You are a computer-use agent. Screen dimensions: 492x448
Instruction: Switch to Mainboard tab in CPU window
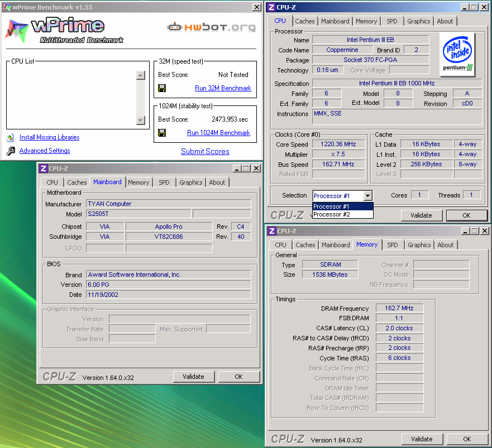335,21
